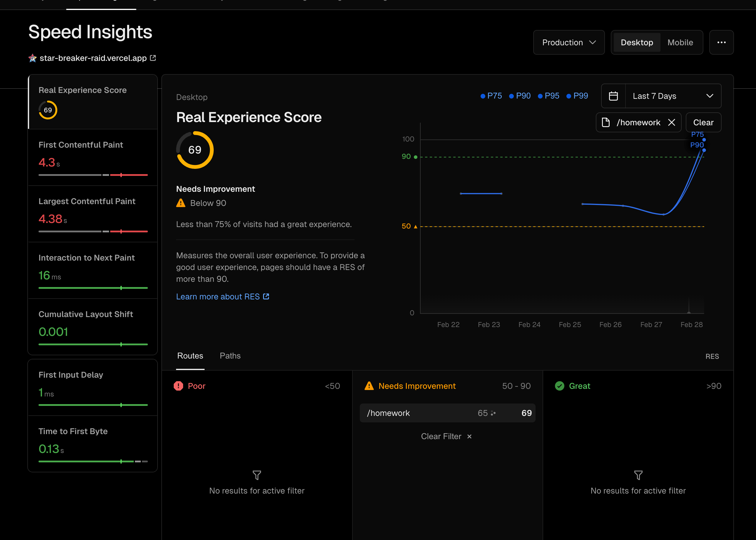Click the external link icon next to star-breaker-raid.vercel.app
The image size is (756, 540).
click(153, 58)
